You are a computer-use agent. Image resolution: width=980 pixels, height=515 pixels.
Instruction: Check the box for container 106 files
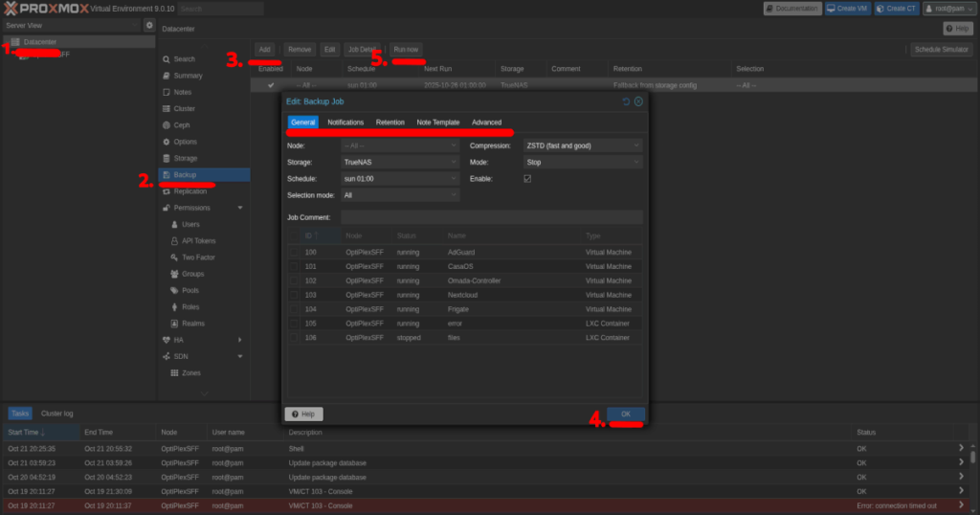coord(294,338)
